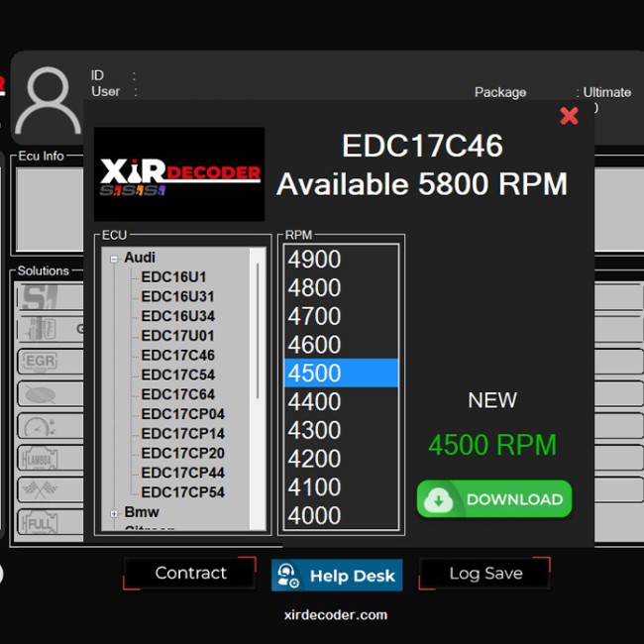
Task: Select the Bmw brand in the ECU tree
Action: [142, 512]
